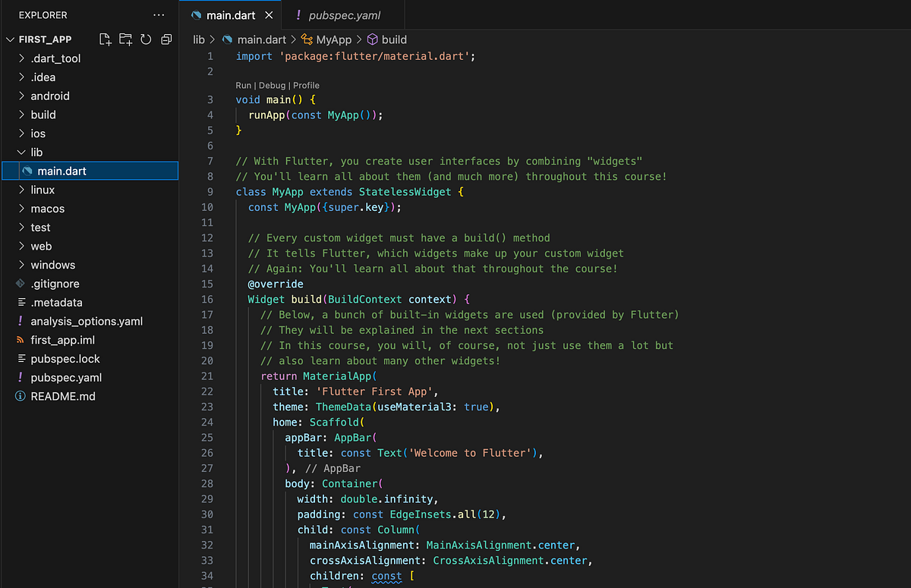
Task: Click the info icon next to README.md
Action: point(20,396)
